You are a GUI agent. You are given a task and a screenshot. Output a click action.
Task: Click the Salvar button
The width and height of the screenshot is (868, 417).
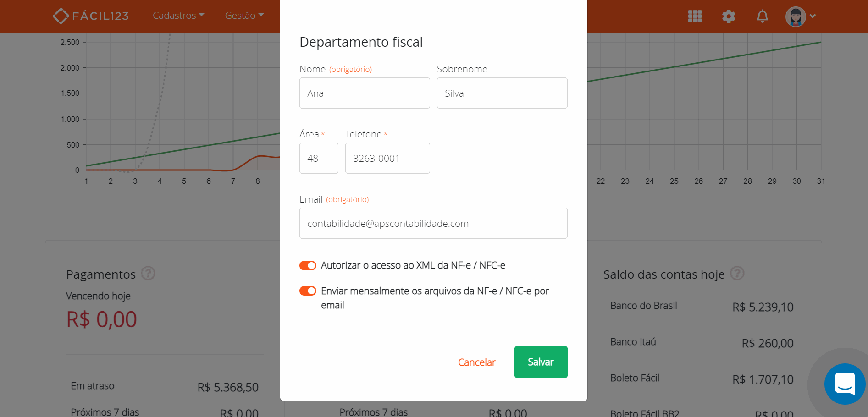coord(541,362)
